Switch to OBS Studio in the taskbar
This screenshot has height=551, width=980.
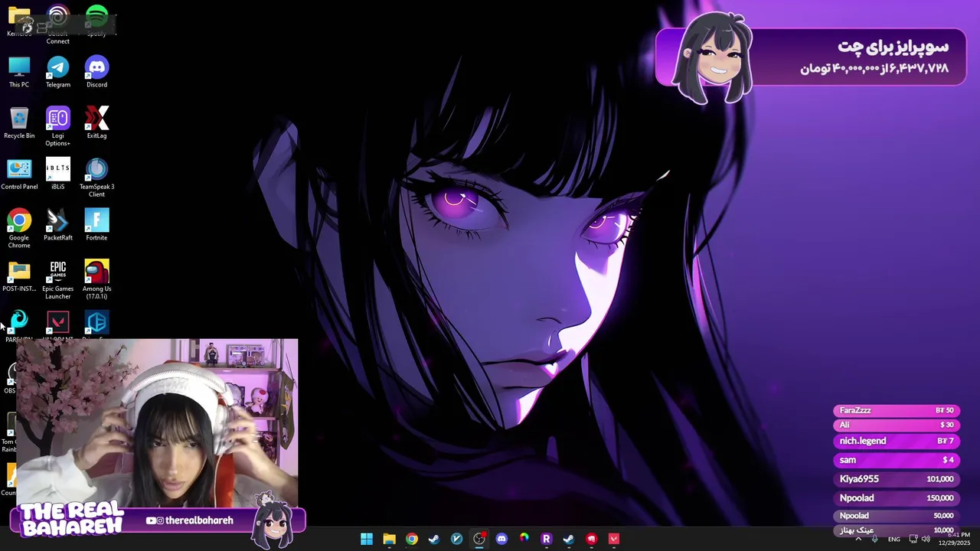tap(479, 539)
